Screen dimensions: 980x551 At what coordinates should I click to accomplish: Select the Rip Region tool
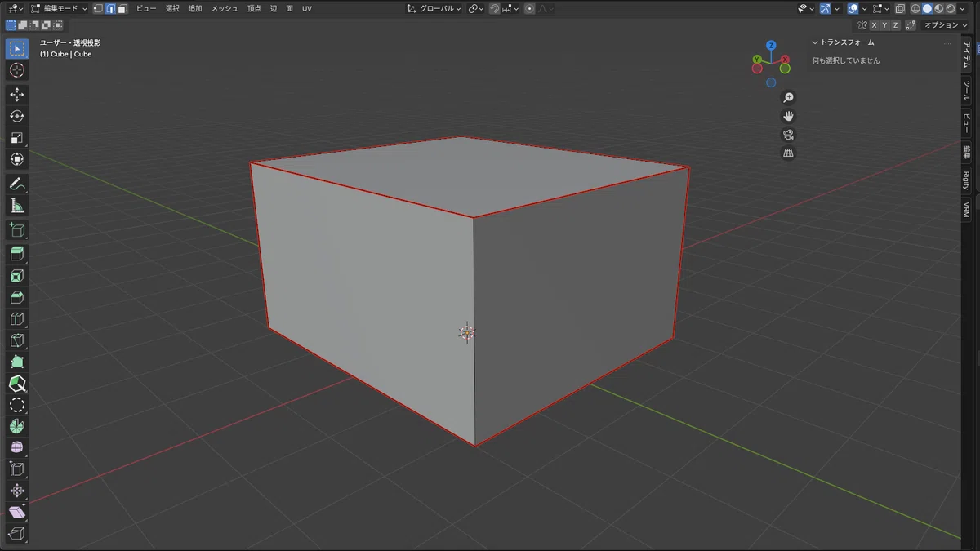(x=17, y=534)
